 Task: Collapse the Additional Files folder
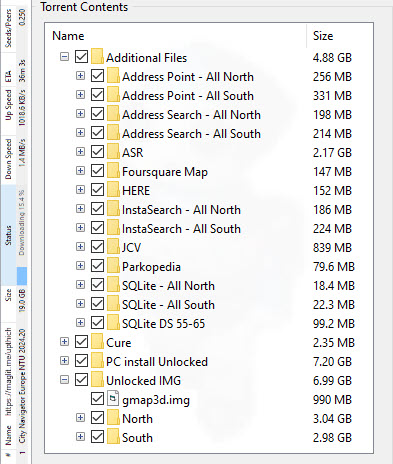point(64,57)
